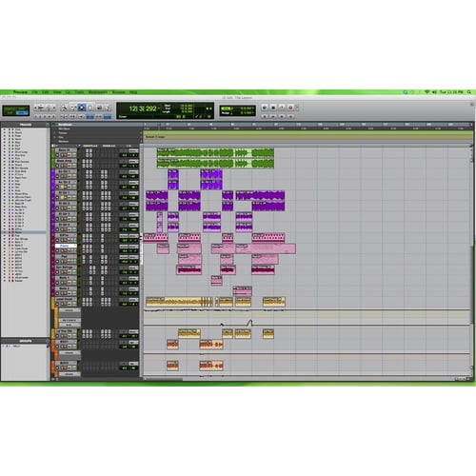Select Shuffle edit mode button
This screenshot has width=476, height=476.
tap(10, 109)
